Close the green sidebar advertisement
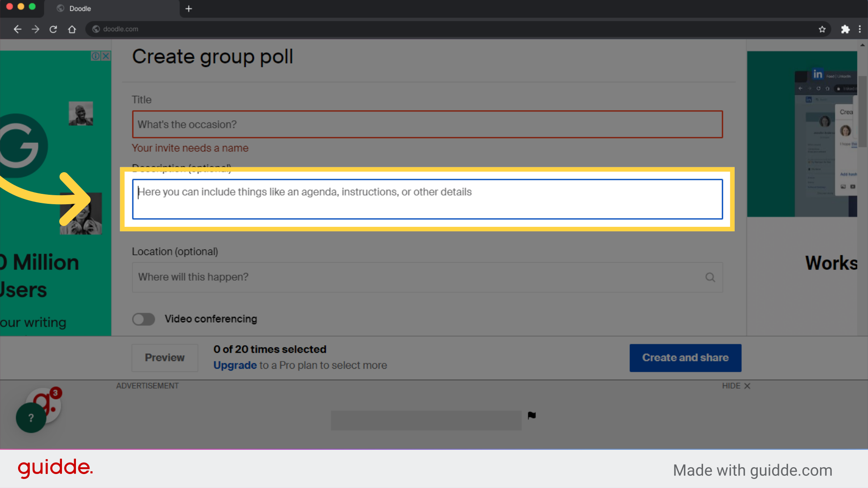This screenshot has width=868, height=488. coord(105,56)
